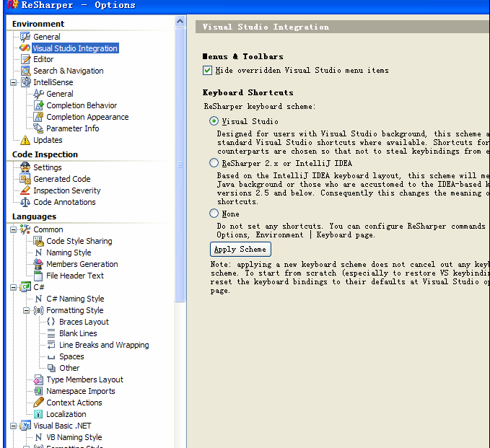Click the Localization icon
Screen dimensions: 490x448
click(38, 414)
